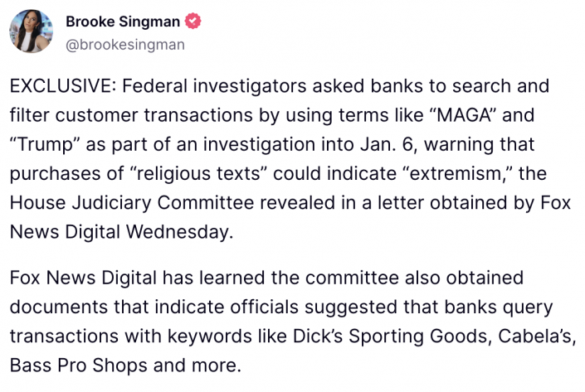Click Brooke Singman's profile avatar photo
Image resolution: width=585 pixels, height=392 pixels.
[x=32, y=32]
